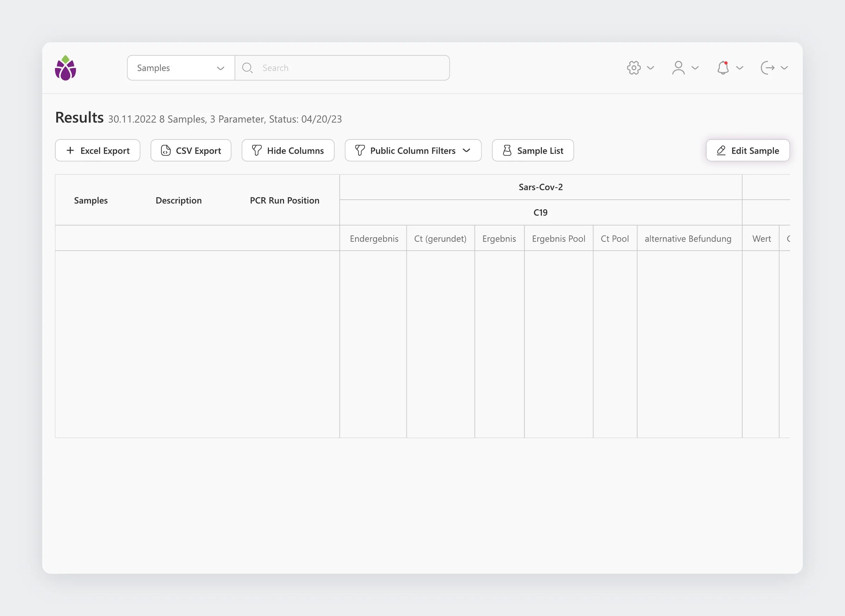The width and height of the screenshot is (845, 616).
Task: Click the Edit Sample button
Action: point(748,151)
